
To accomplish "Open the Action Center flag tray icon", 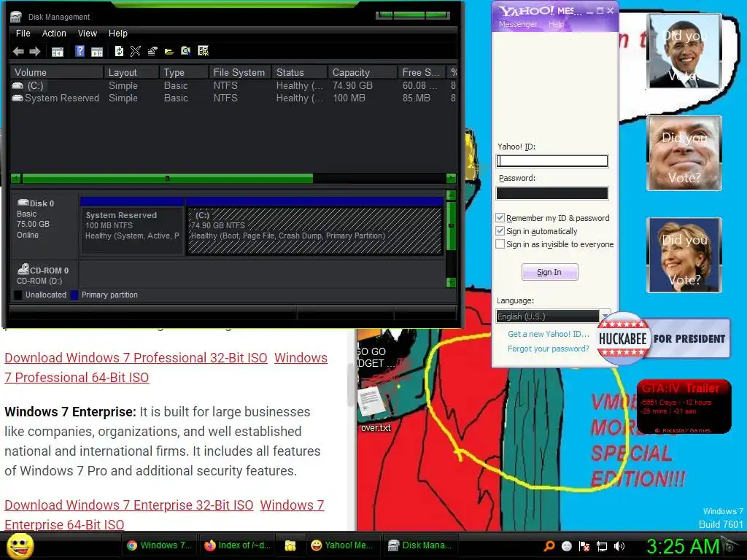I will (584, 545).
